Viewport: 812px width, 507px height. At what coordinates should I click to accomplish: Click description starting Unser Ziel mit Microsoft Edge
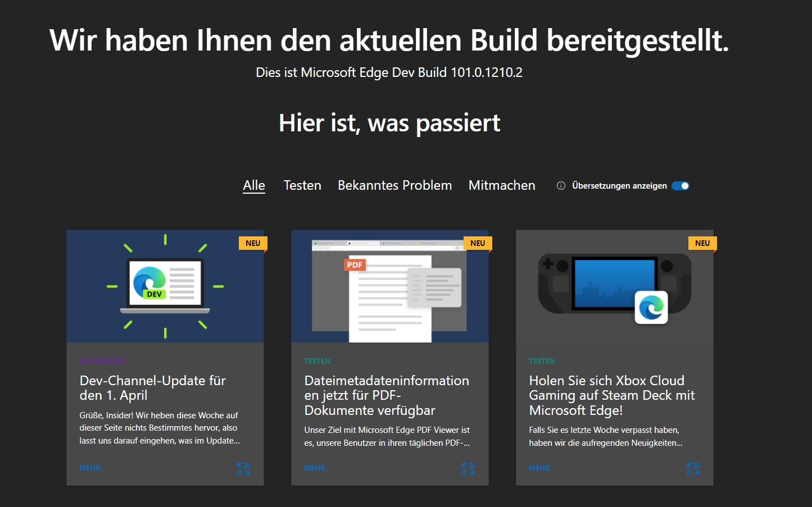(x=387, y=436)
